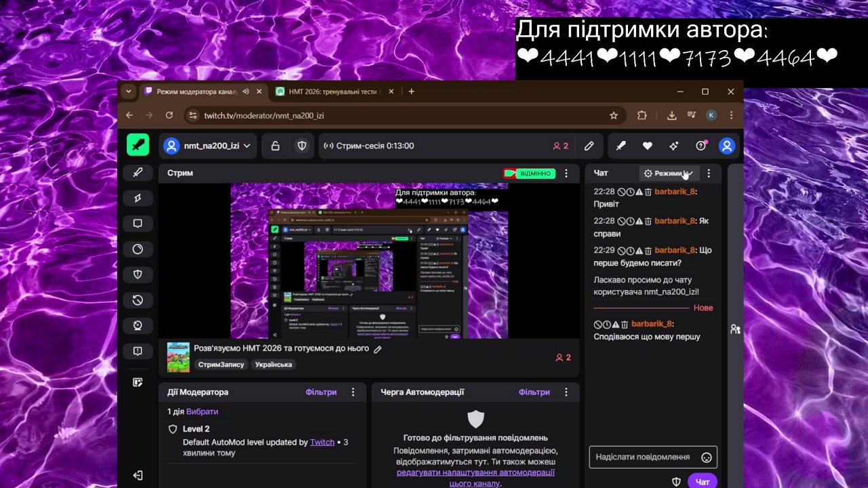
Task: Click the shield icon below the chat input
Action: coord(676,482)
